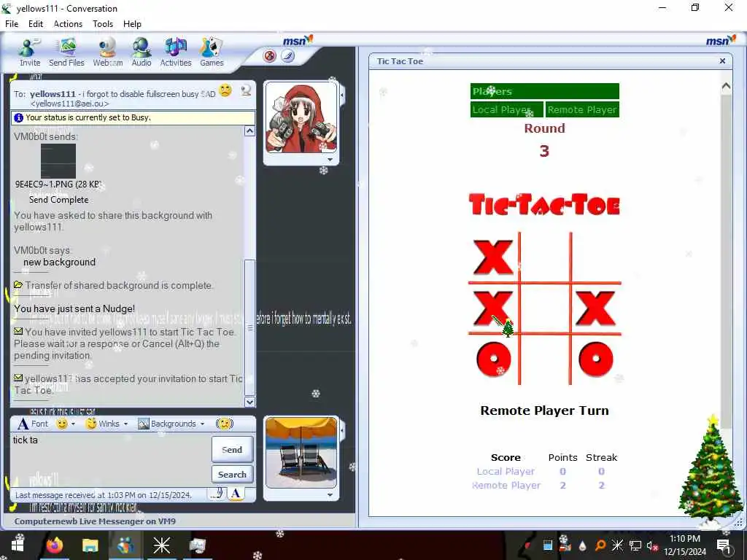Viewport: 747px width, 560px height.
Task: Open the Windows Start button
Action: click(18, 545)
